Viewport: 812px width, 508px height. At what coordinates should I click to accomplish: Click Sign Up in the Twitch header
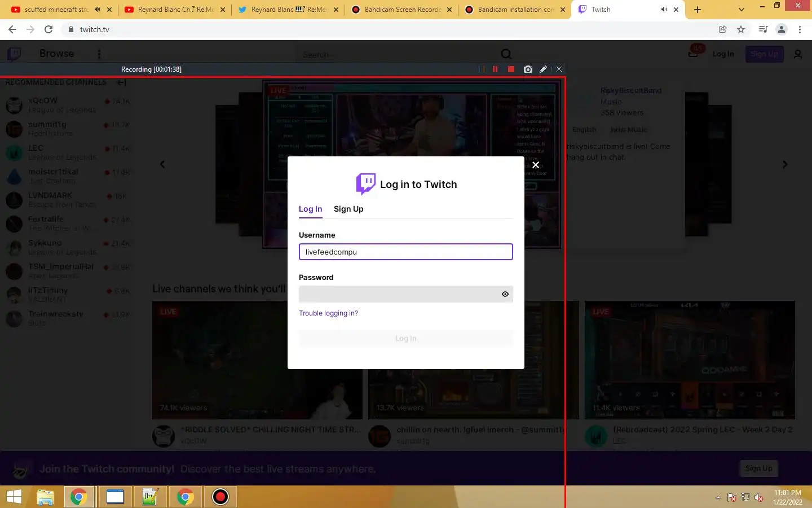click(x=764, y=54)
